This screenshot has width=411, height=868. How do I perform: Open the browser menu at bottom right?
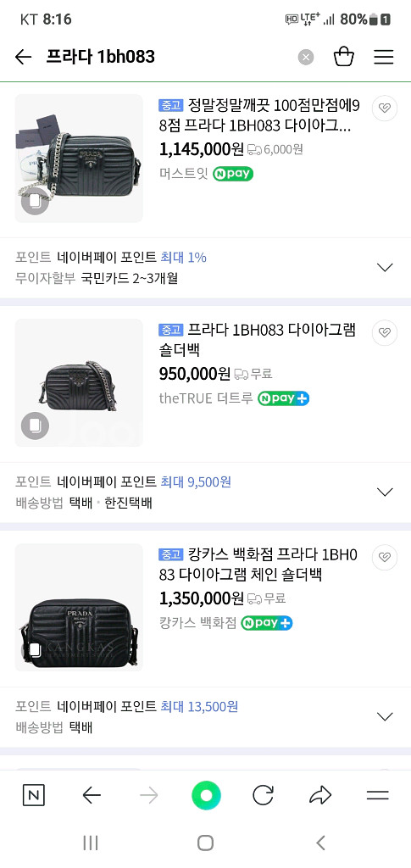coord(378,795)
